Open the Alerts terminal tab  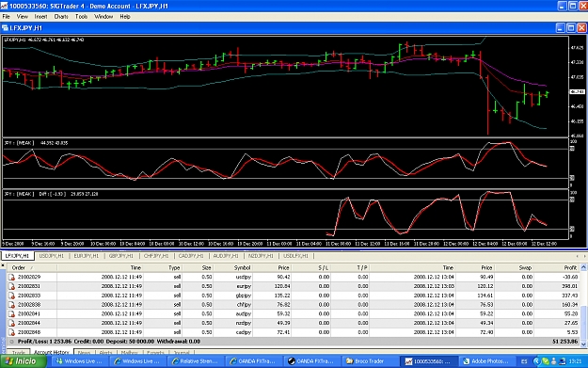coord(105,353)
